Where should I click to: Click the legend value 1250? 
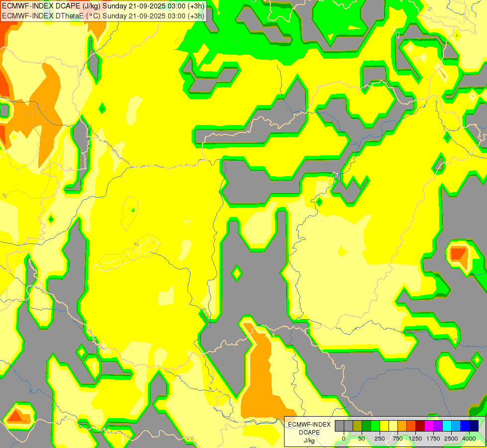point(415,439)
